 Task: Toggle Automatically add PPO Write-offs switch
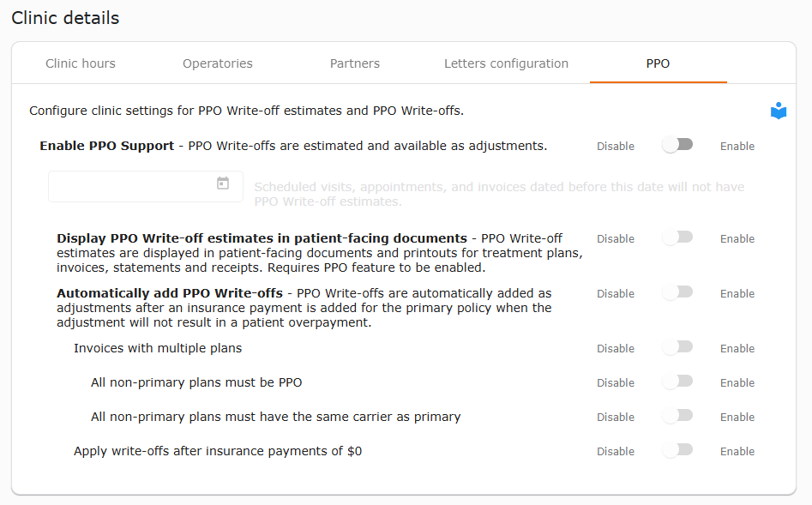point(677,292)
